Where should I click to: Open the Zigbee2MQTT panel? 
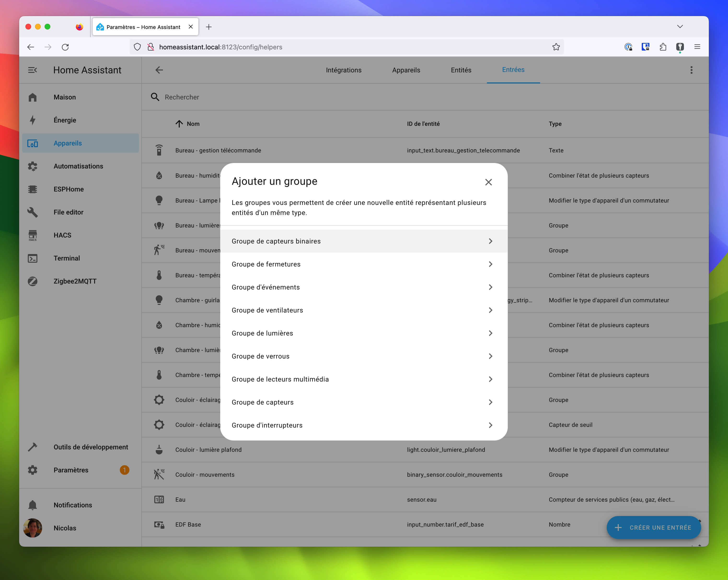(x=75, y=281)
